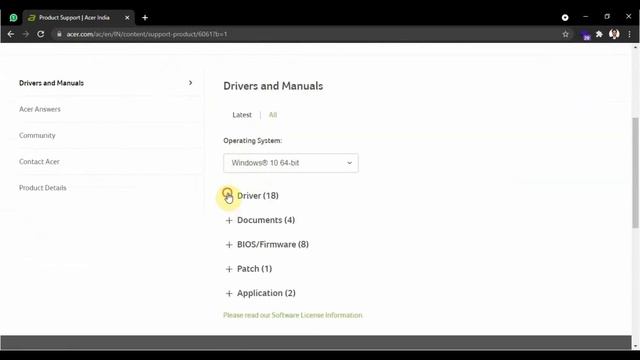Click the browser forward arrow
Screen dimensions: 640x360
tap(26, 34)
